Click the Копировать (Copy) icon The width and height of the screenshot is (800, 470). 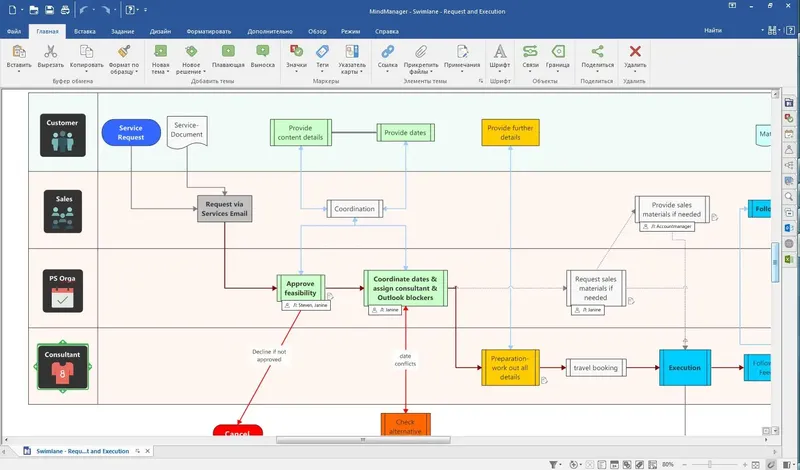(86, 52)
